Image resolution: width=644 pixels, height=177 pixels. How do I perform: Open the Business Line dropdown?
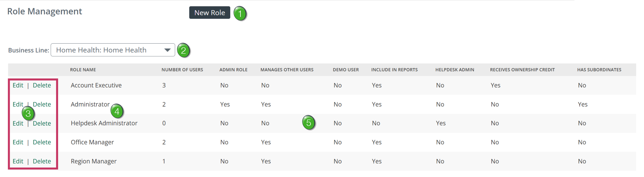tap(113, 50)
